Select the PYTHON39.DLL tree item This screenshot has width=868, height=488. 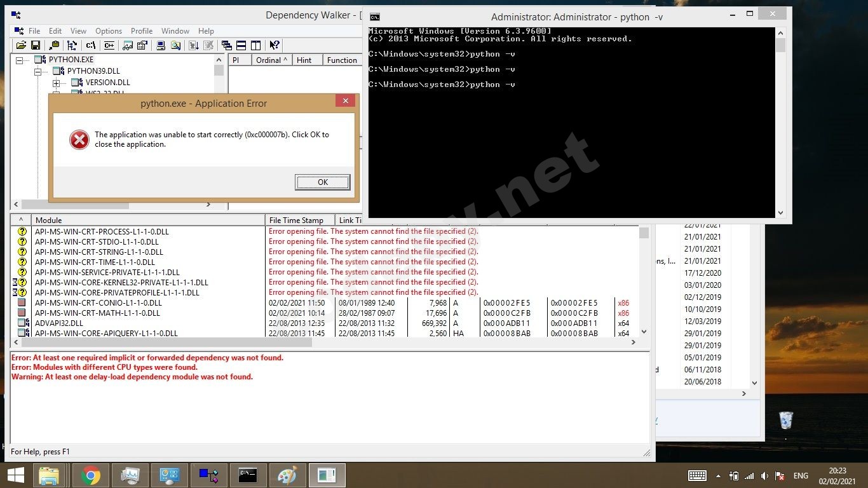[93, 71]
